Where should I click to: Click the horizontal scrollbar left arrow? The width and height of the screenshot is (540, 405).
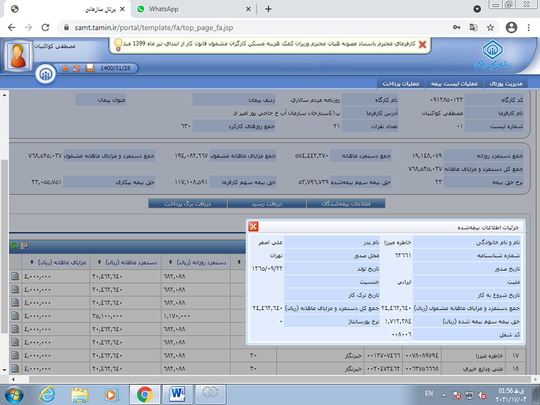[13, 379]
